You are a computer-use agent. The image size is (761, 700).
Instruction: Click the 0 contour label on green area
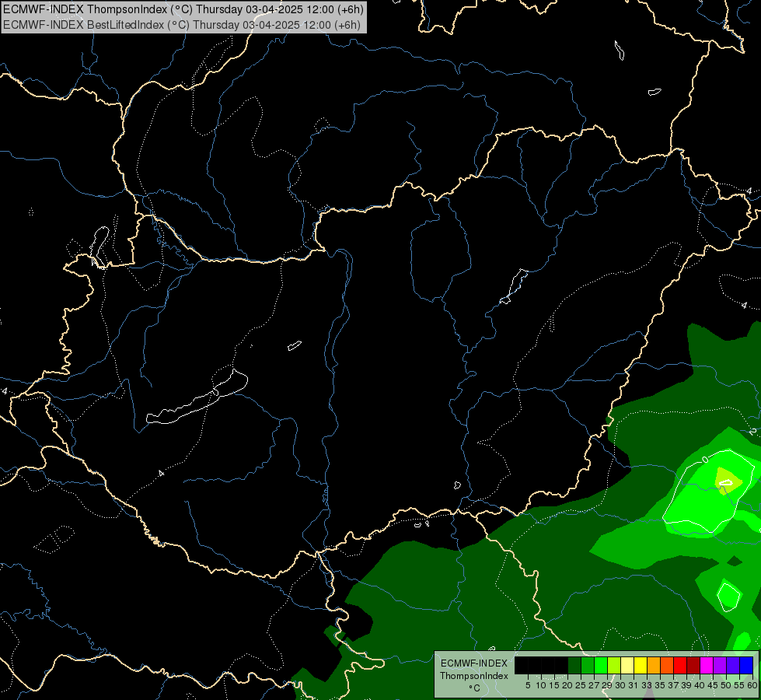pyautogui.click(x=705, y=459)
